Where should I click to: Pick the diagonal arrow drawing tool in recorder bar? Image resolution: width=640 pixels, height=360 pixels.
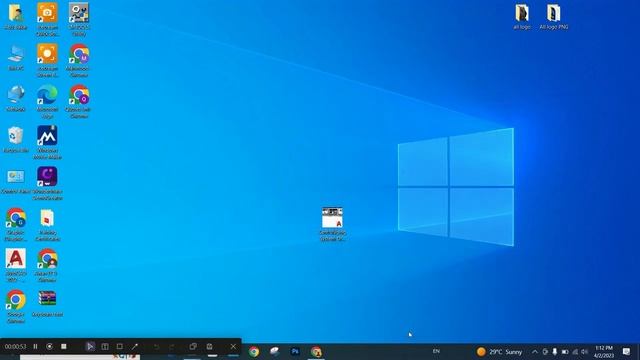135,347
